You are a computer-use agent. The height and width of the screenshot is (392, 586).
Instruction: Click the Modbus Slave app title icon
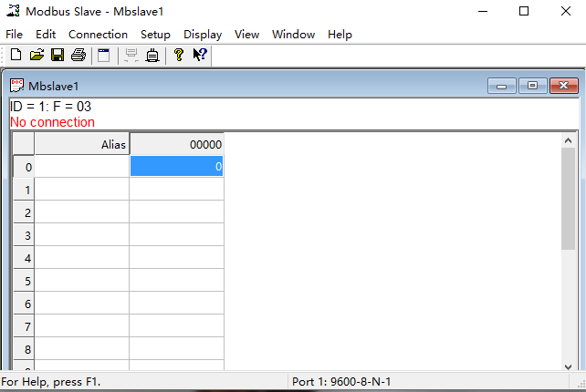pyautogui.click(x=13, y=11)
